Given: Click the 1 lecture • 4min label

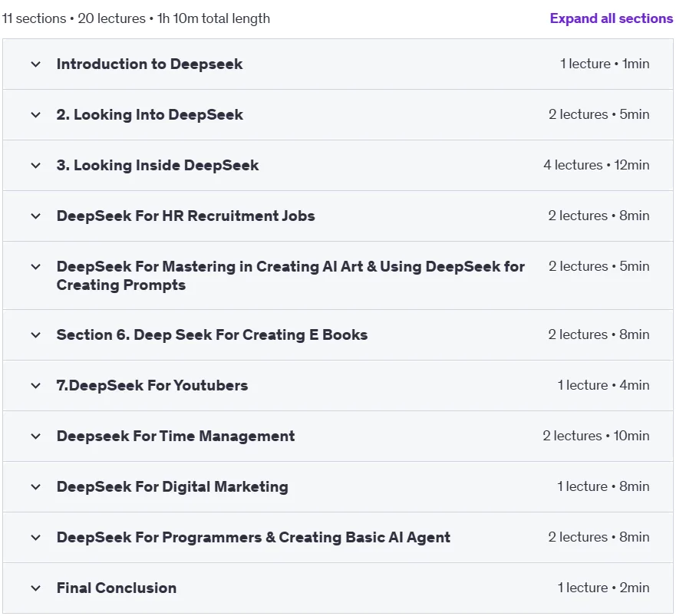Looking at the screenshot, I should pyautogui.click(x=603, y=385).
